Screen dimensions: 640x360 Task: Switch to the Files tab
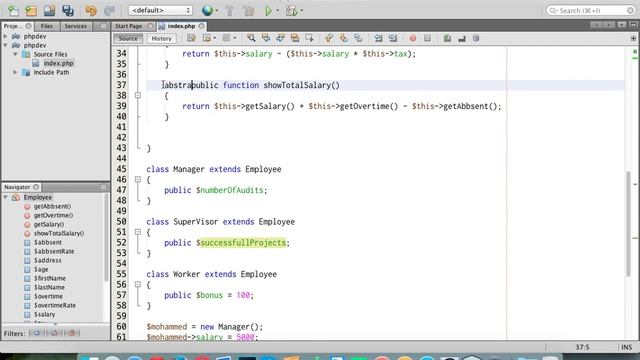click(47, 26)
